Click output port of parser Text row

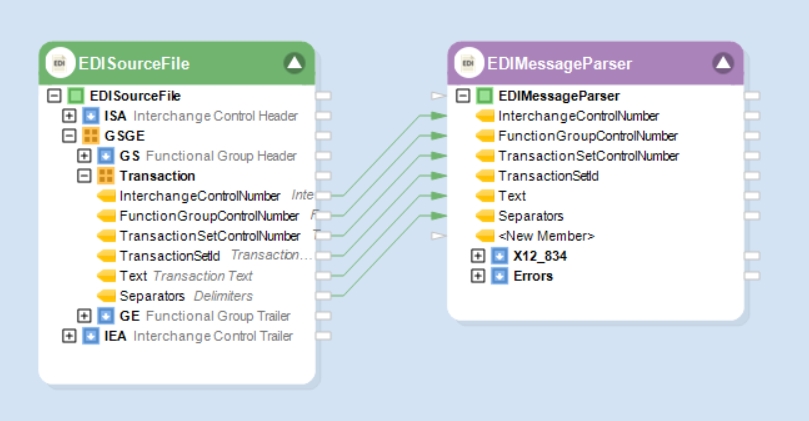point(752,196)
